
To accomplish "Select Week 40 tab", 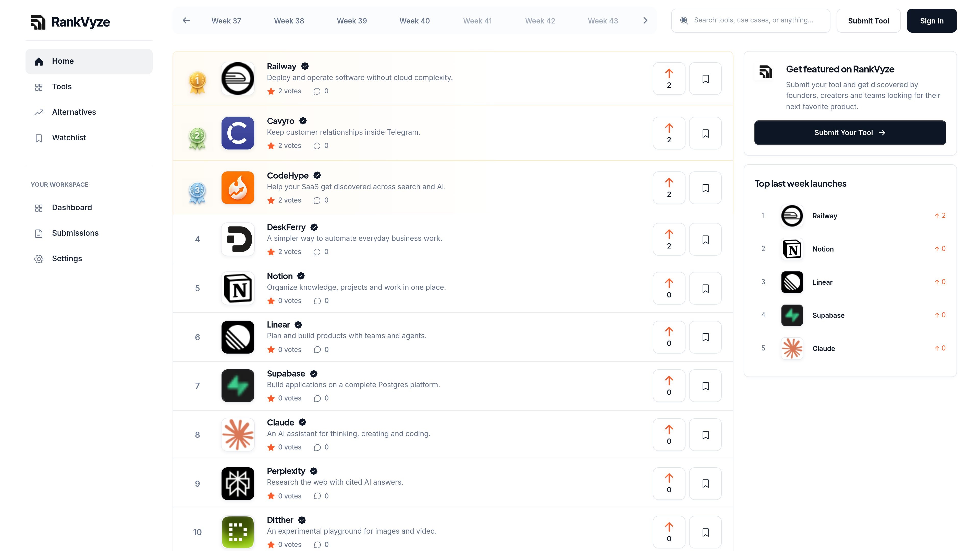I will pos(415,21).
